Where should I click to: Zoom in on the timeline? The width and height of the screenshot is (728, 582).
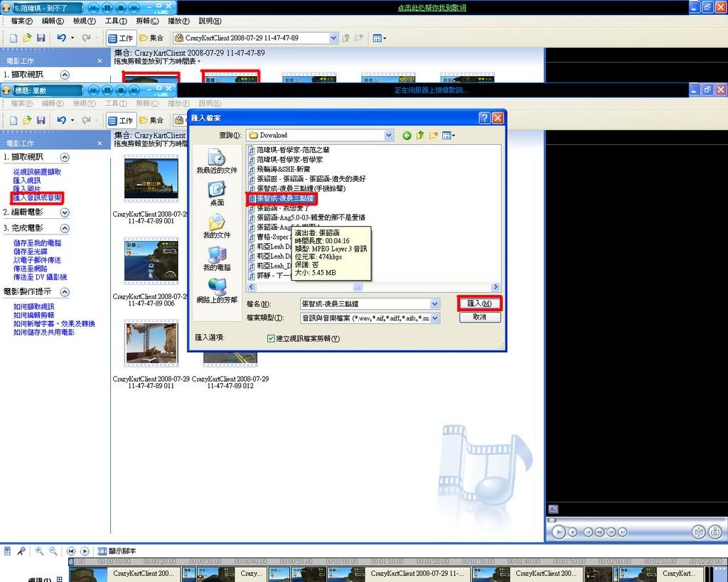pyautogui.click(x=39, y=551)
